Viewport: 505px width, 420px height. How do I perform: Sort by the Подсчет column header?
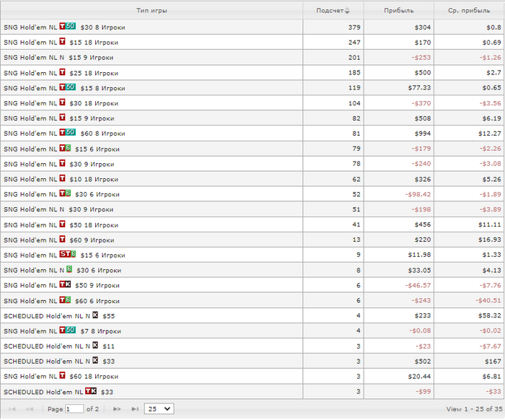[333, 11]
